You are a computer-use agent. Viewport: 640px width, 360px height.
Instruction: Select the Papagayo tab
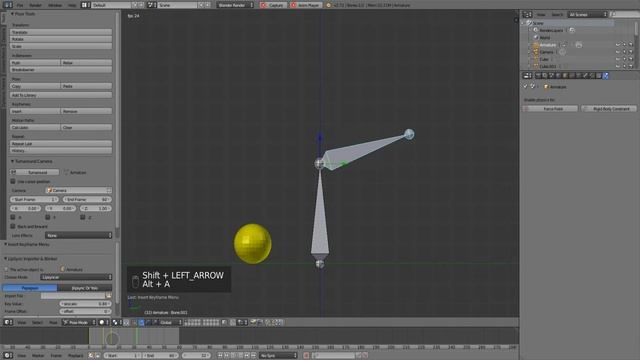tap(30, 288)
